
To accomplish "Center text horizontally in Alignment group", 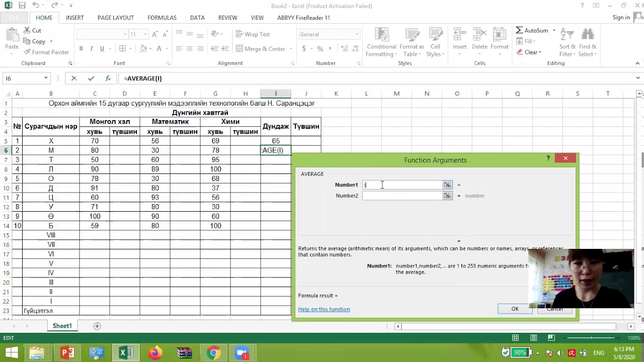I will tap(190, 49).
